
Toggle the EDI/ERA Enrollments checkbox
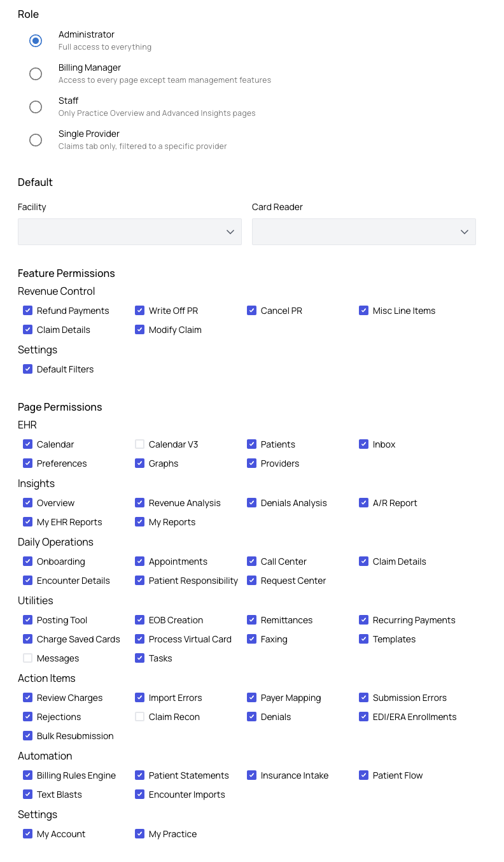coord(363,716)
